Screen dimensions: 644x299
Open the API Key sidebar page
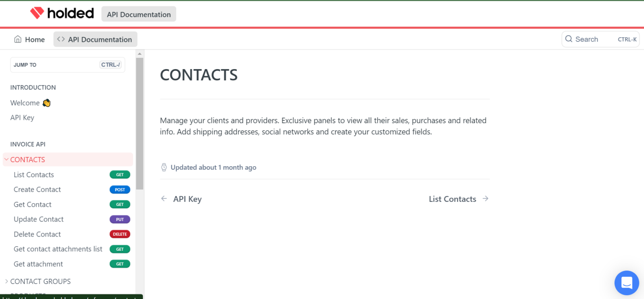pyautogui.click(x=22, y=118)
